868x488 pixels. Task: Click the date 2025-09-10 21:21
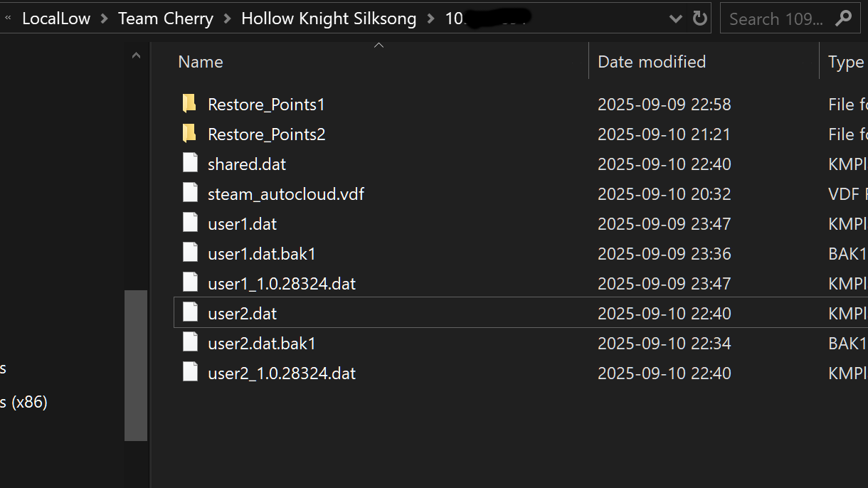[665, 134]
